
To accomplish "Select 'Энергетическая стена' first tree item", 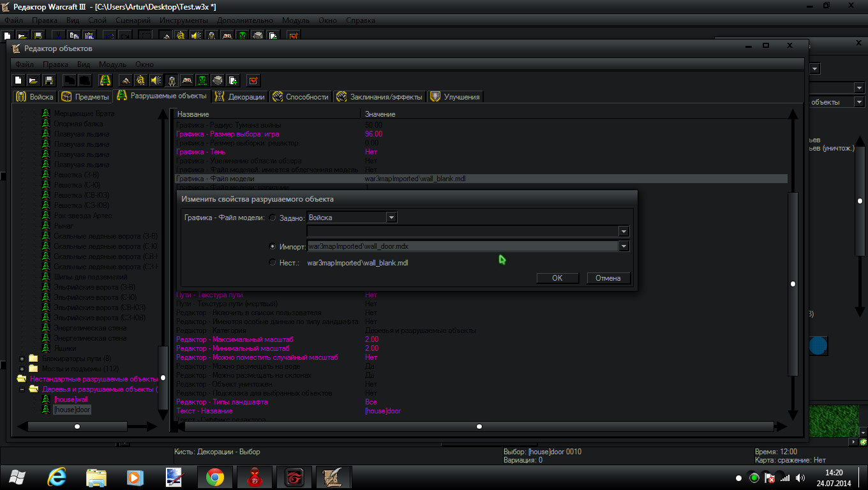I will click(90, 328).
